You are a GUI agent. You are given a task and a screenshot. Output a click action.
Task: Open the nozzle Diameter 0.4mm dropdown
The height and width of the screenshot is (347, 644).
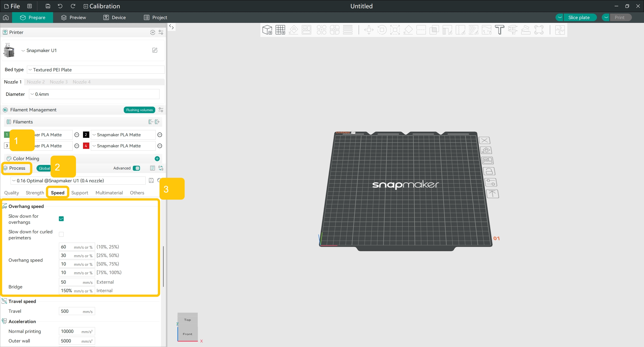(94, 94)
